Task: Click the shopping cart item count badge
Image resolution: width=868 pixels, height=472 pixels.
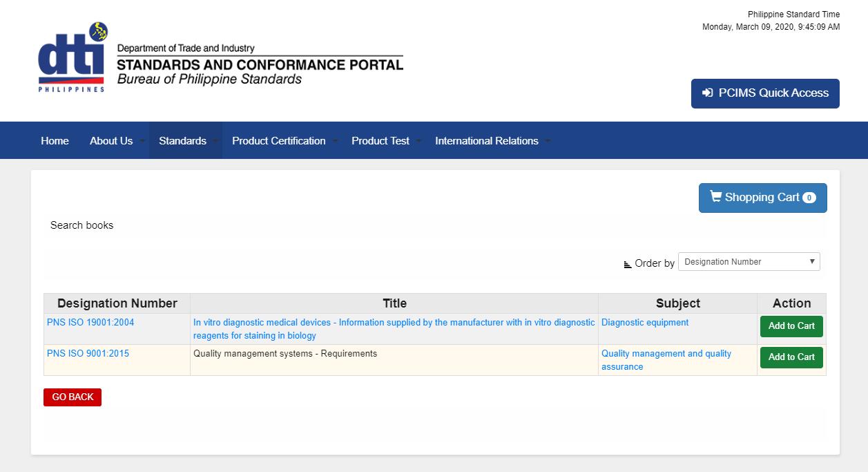Action: (x=809, y=198)
